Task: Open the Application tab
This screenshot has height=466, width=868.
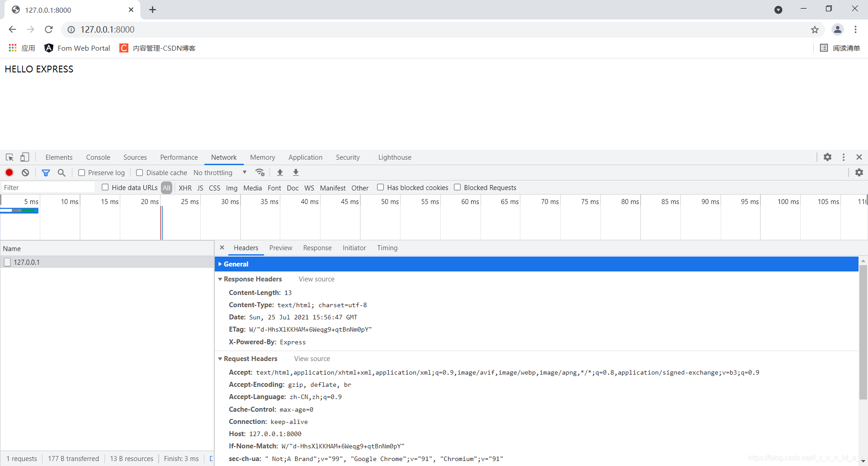Action: pos(306,157)
